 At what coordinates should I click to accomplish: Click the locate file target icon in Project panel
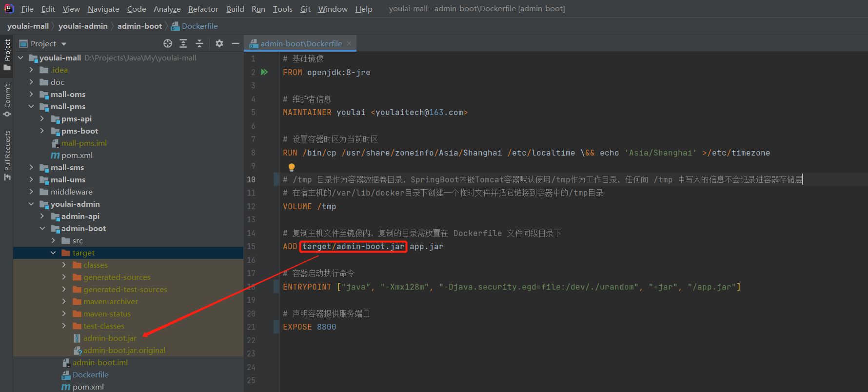tap(168, 43)
